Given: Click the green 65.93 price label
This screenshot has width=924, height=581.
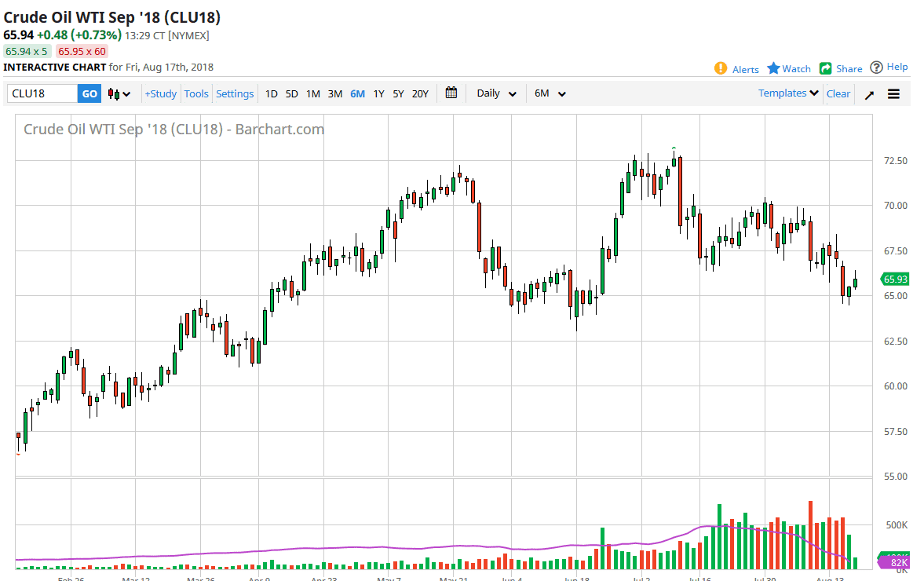Looking at the screenshot, I should (895, 279).
